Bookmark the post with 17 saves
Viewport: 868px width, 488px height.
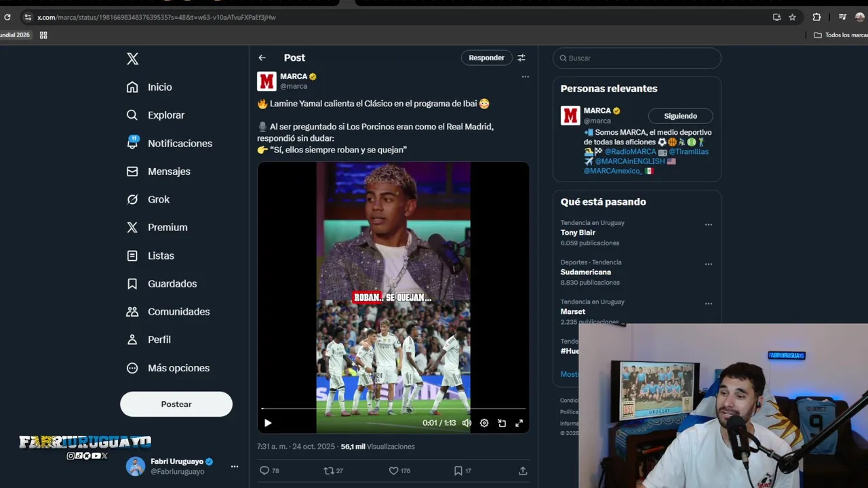[x=462, y=470]
